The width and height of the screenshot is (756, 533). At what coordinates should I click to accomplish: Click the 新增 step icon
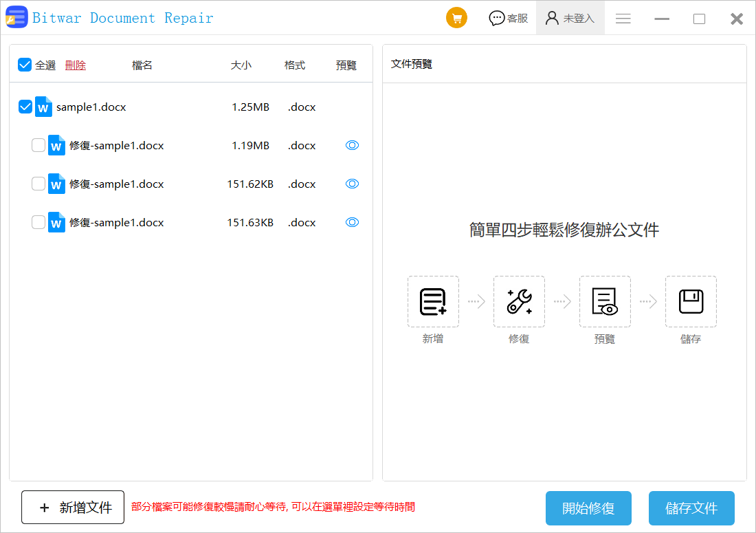tap(433, 301)
